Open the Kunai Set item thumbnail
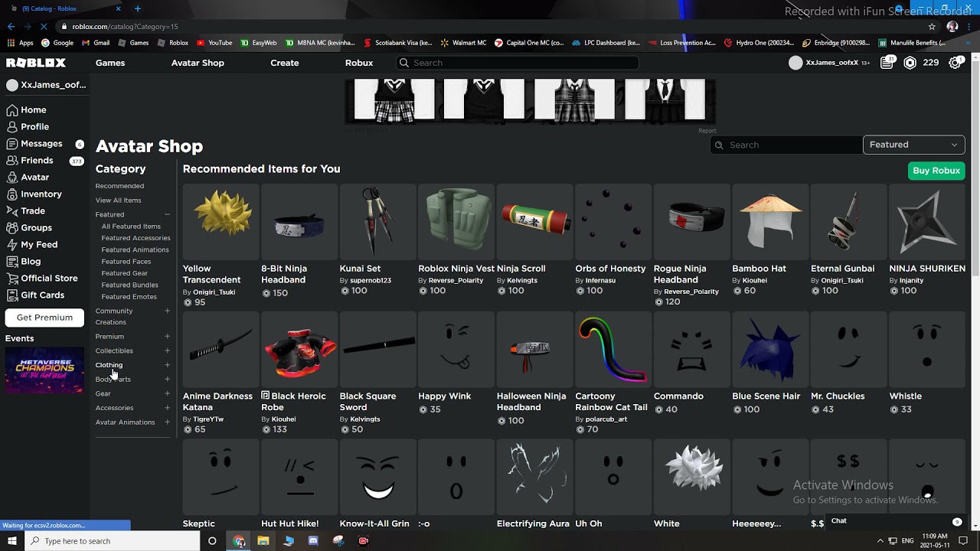 (377, 222)
